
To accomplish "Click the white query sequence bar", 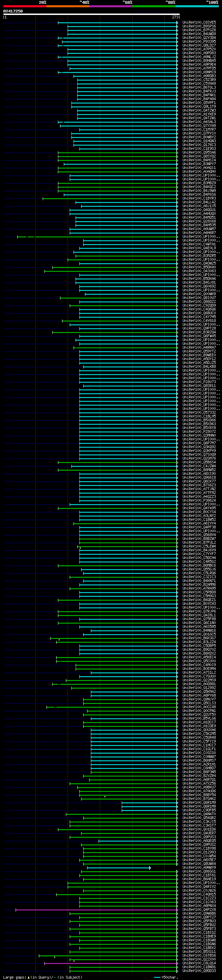I will point(91,14).
